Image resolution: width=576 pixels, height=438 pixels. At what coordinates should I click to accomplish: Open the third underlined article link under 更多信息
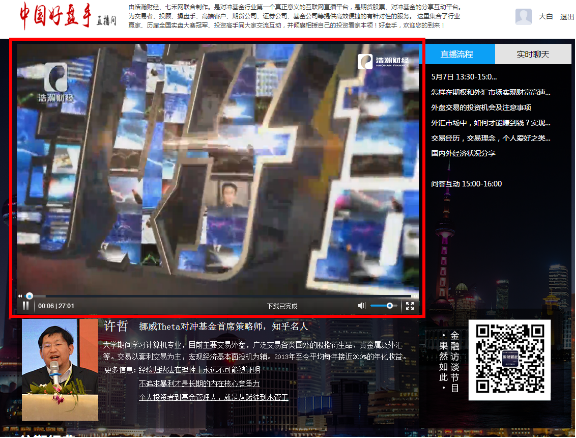[x=213, y=397]
